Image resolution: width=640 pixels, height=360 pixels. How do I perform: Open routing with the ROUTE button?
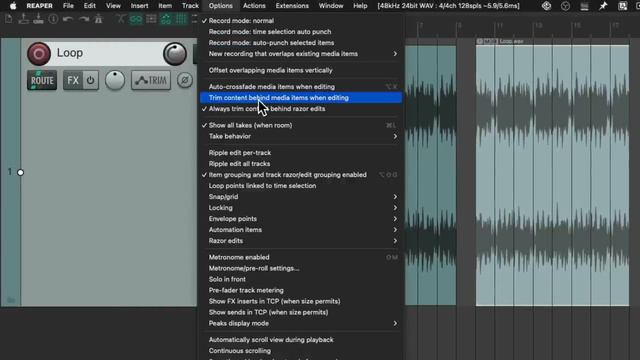coord(42,80)
